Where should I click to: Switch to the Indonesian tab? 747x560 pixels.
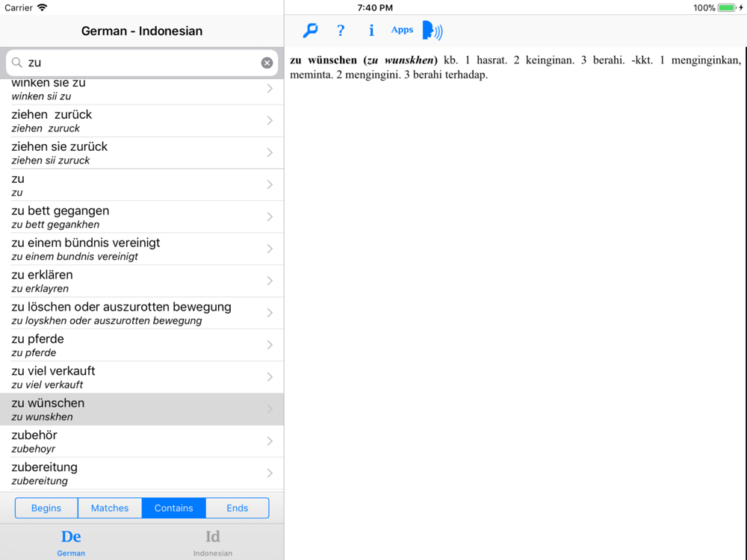coord(212,542)
